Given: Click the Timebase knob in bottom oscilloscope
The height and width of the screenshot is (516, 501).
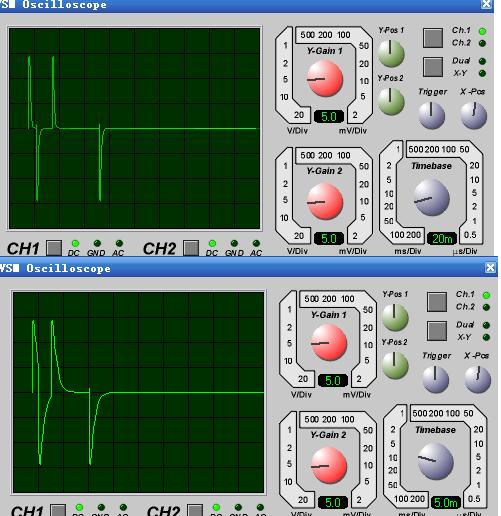Looking at the screenshot, I should tap(435, 461).
